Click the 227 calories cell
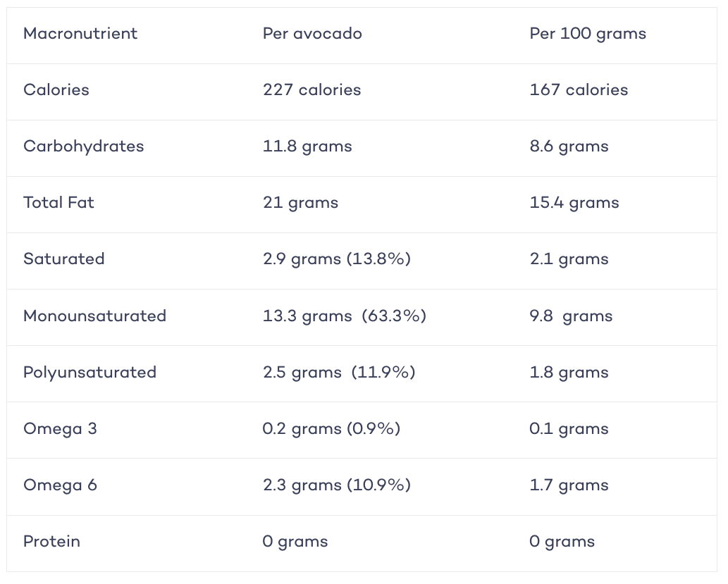The image size is (728, 584). (311, 89)
